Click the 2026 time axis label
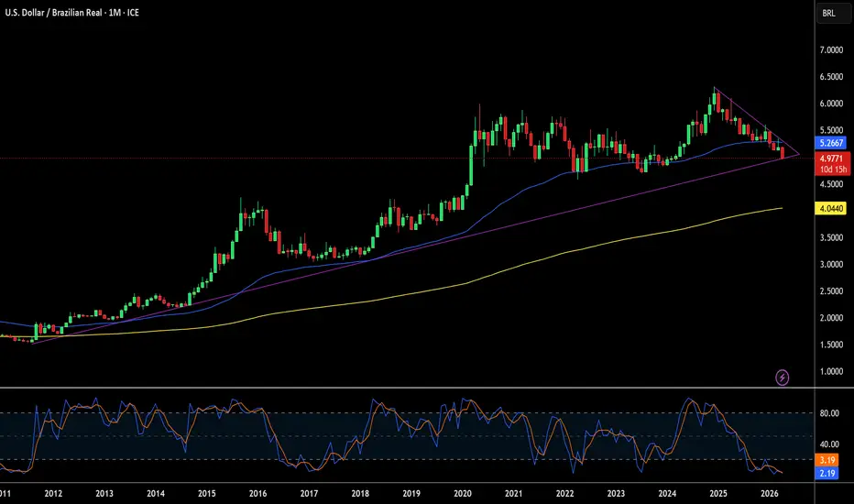Image resolution: width=854 pixels, height=504 pixels. point(769,494)
